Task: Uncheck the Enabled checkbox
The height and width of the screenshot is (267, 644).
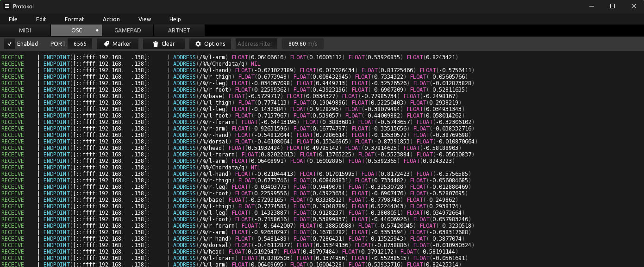Action: [9, 44]
